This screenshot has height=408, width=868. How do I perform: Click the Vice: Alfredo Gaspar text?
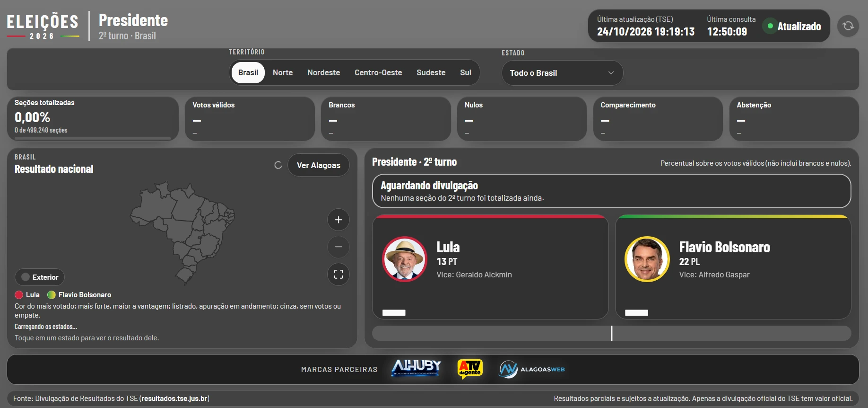coord(714,275)
